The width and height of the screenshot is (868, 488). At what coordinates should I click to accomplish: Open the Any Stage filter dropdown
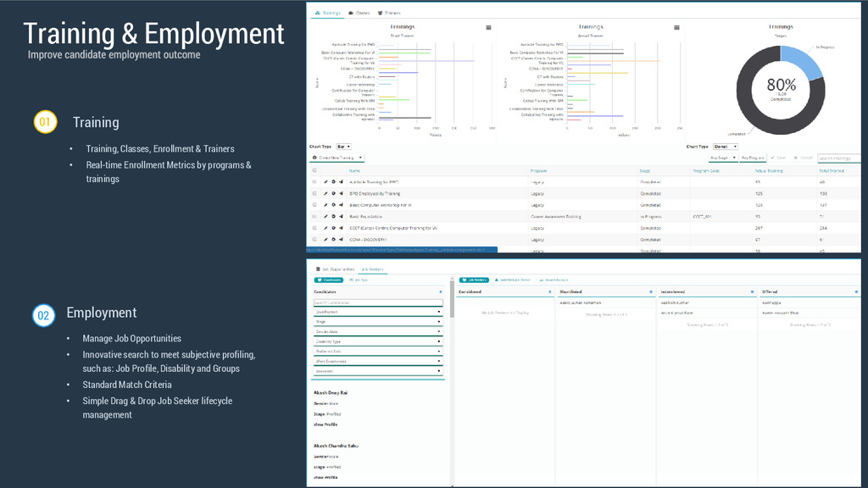[x=722, y=158]
